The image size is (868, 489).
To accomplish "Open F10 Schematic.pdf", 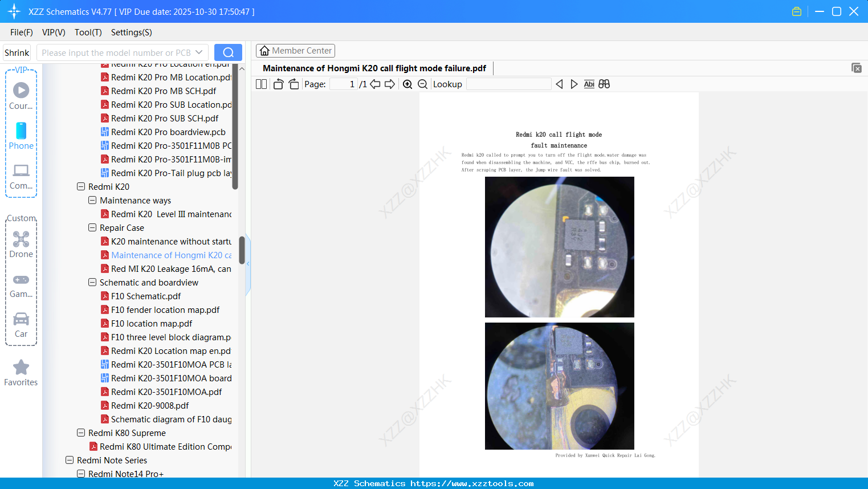I will click(x=146, y=296).
